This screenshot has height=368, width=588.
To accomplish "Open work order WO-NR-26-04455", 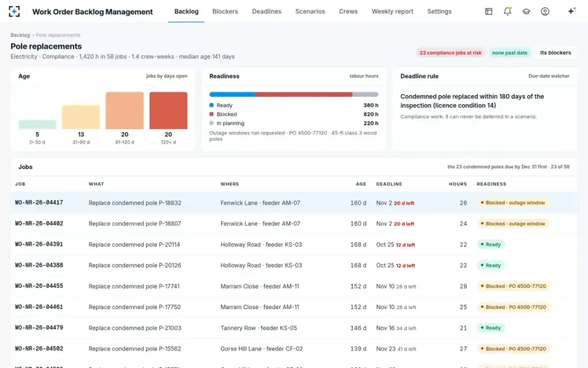I will point(39,286).
